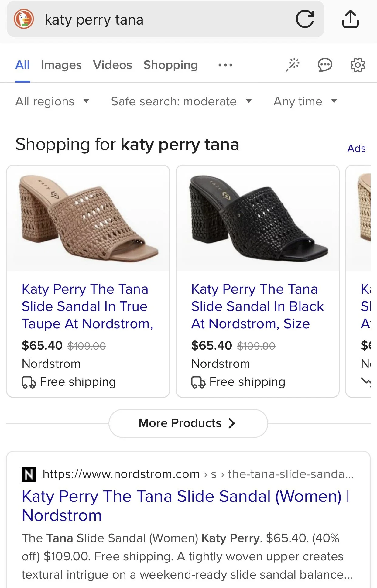377x588 pixels.
Task: Click the search field with katy perry tana
Action: tap(164, 20)
